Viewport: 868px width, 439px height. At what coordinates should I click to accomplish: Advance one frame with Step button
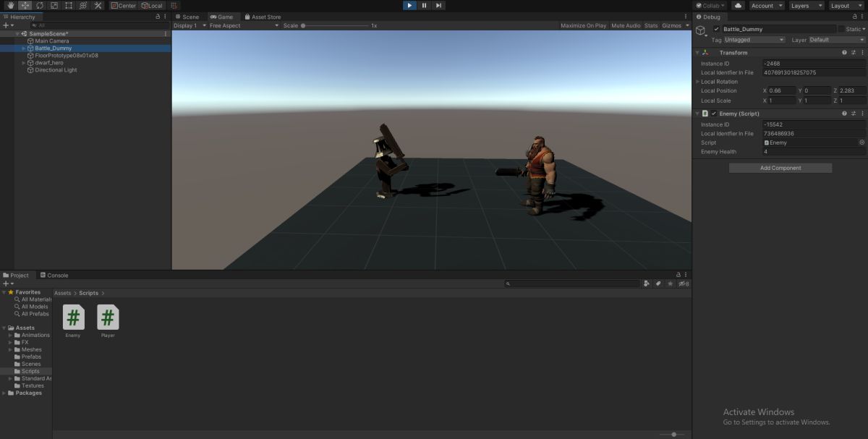[438, 5]
